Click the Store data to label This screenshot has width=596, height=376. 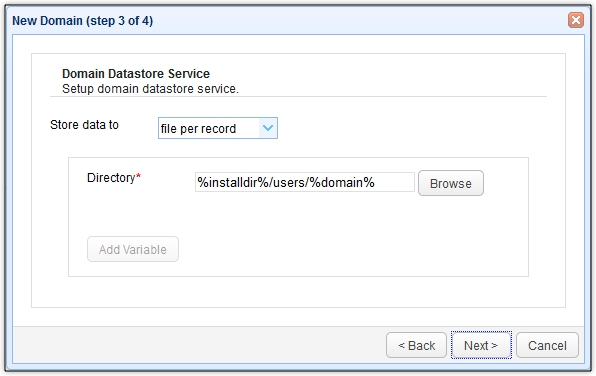coord(84,125)
